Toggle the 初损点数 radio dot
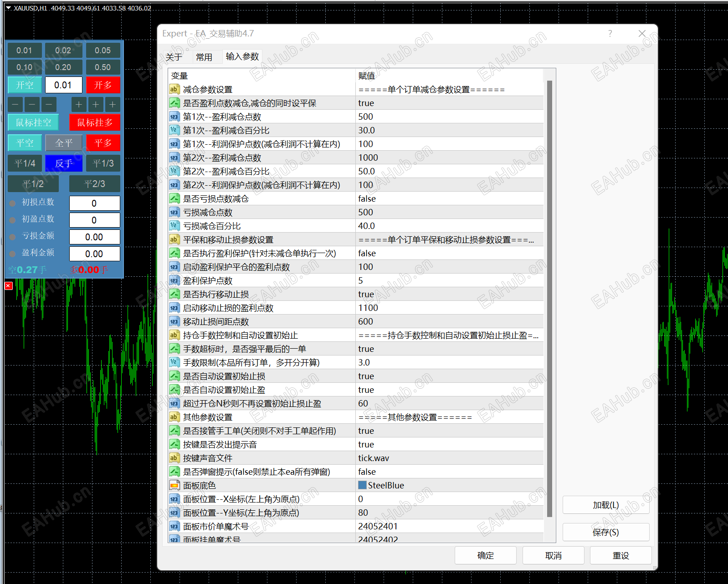 pyautogui.click(x=12, y=203)
